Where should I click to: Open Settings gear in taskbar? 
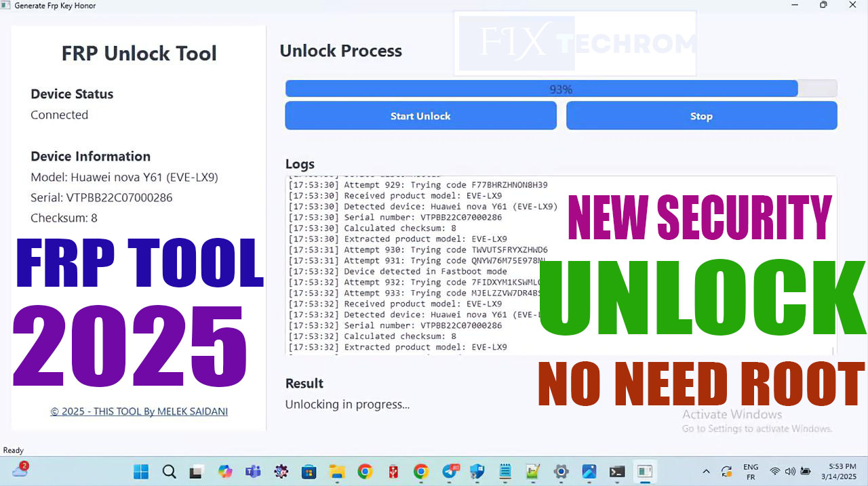(x=561, y=471)
